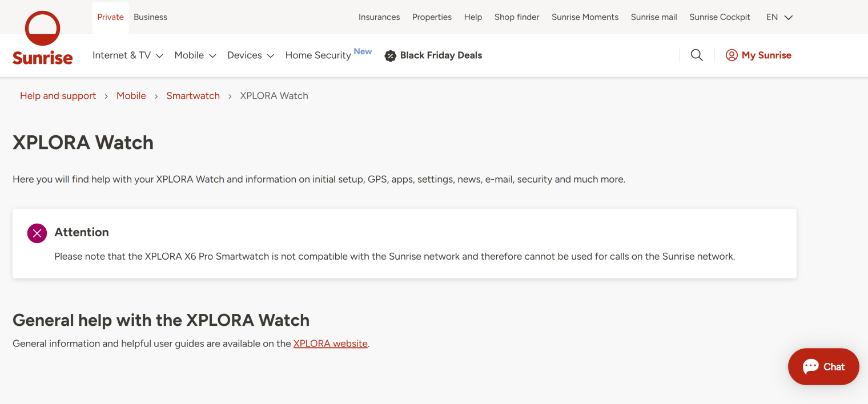
Task: Open Sunrise mail link
Action: click(x=654, y=17)
